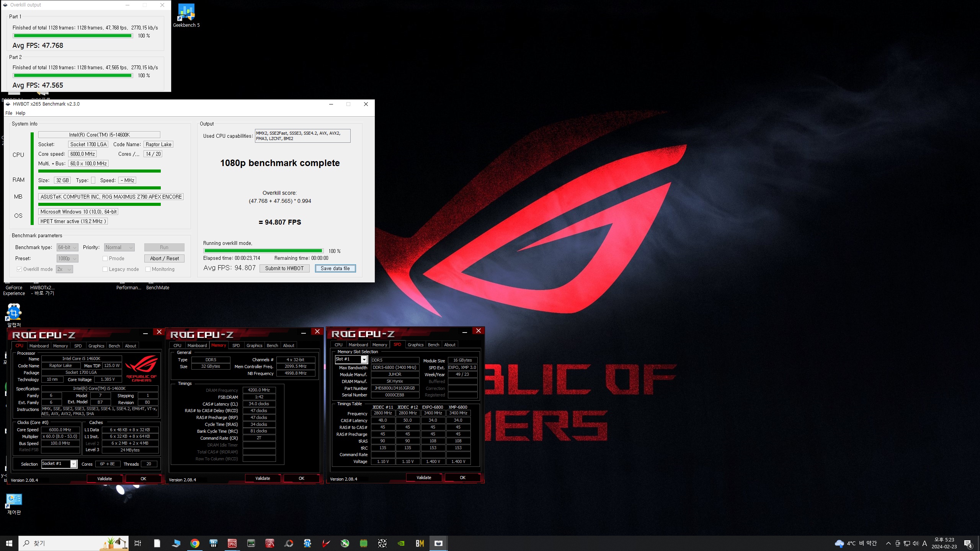Switch to Graphics tab in middle CPU-Z window
This screenshot has width=980, height=551.
pos(254,346)
